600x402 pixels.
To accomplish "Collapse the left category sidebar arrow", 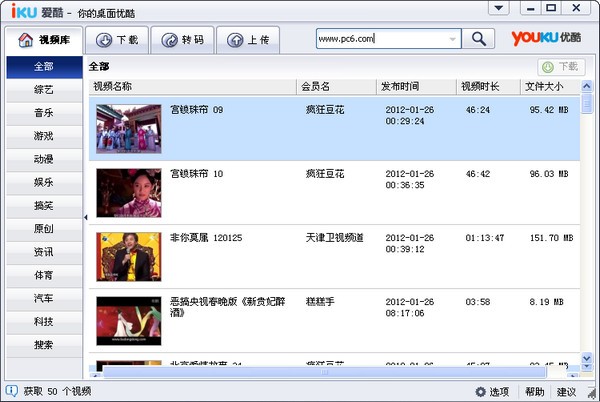I will coord(85,216).
